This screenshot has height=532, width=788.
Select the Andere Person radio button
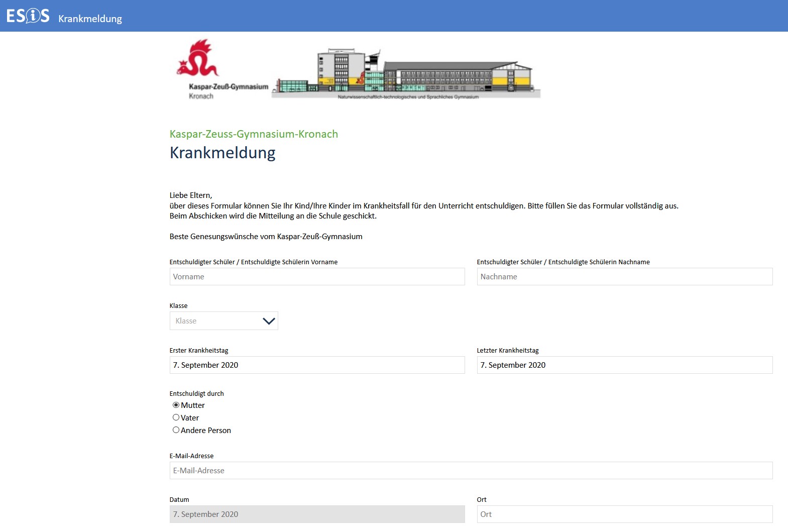(x=176, y=430)
